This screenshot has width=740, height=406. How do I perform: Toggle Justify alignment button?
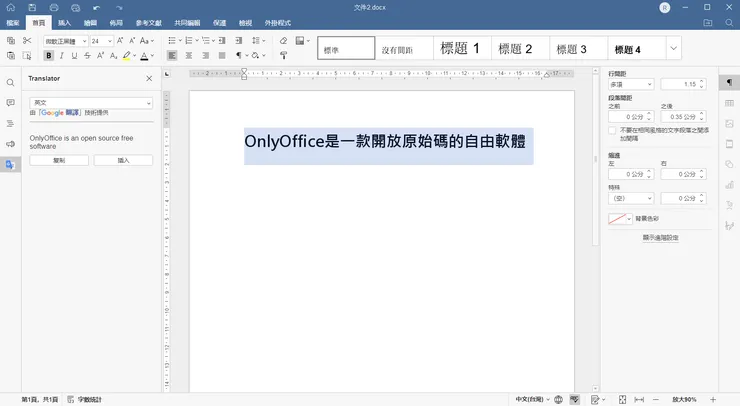222,56
